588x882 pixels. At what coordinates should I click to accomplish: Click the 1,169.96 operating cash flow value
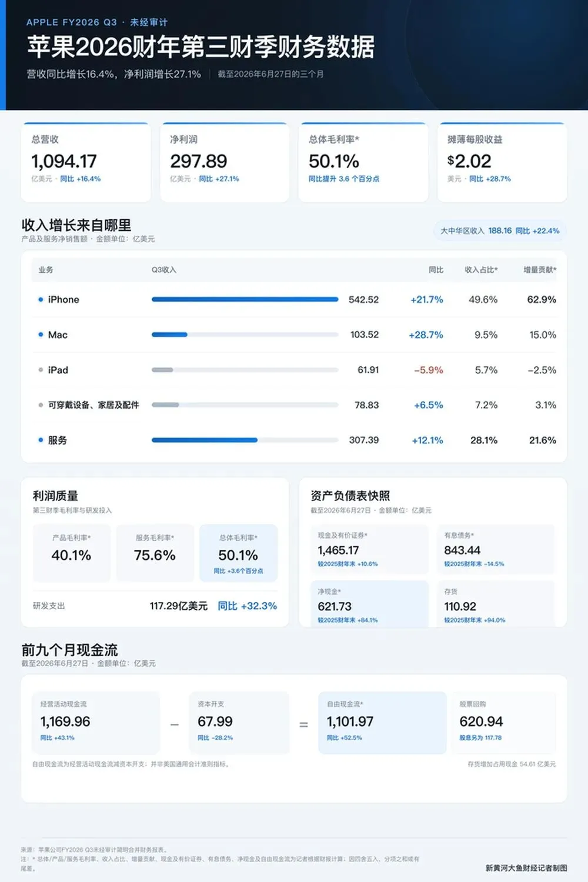coord(65,721)
